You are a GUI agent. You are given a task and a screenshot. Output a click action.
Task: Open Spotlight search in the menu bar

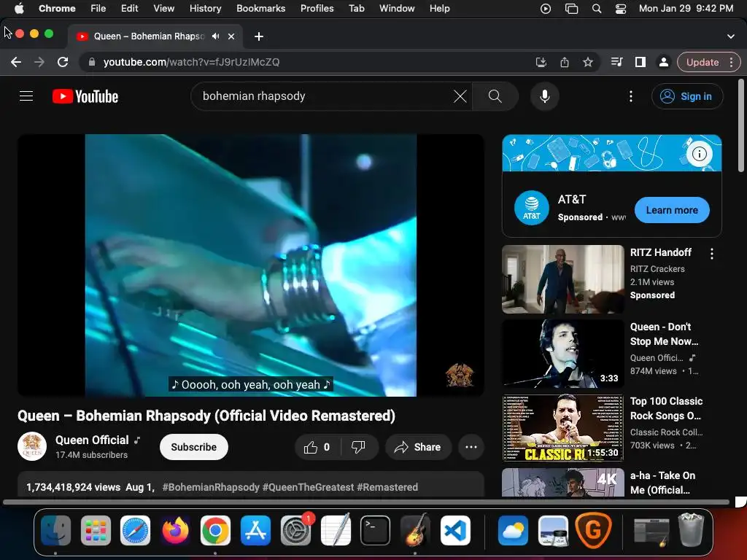(597, 9)
